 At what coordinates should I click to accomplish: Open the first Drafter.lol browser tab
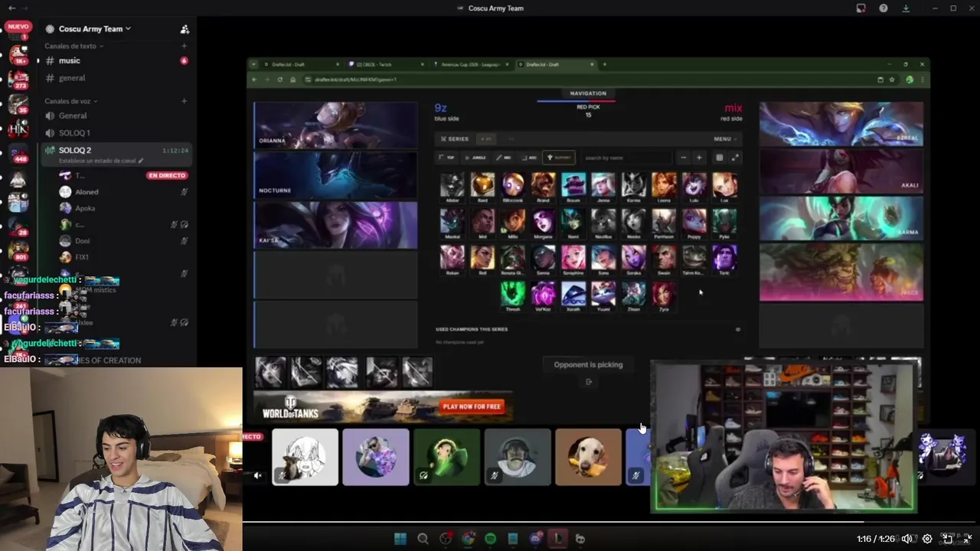point(300,64)
